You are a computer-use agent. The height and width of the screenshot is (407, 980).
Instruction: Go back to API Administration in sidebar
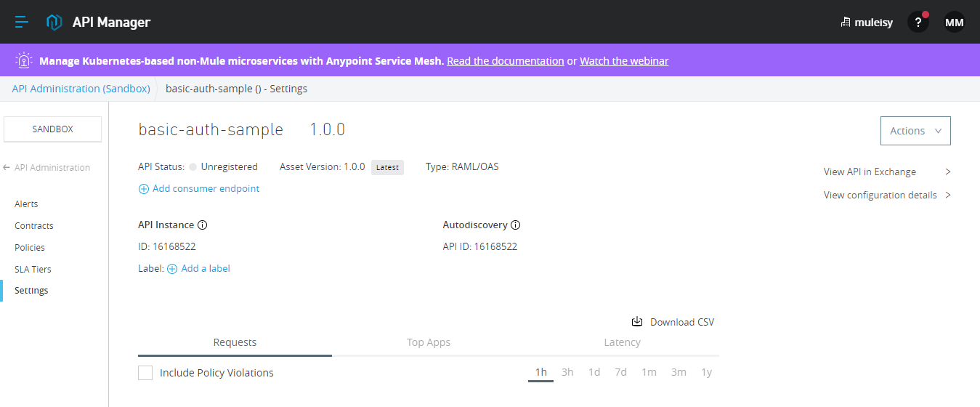tap(52, 167)
